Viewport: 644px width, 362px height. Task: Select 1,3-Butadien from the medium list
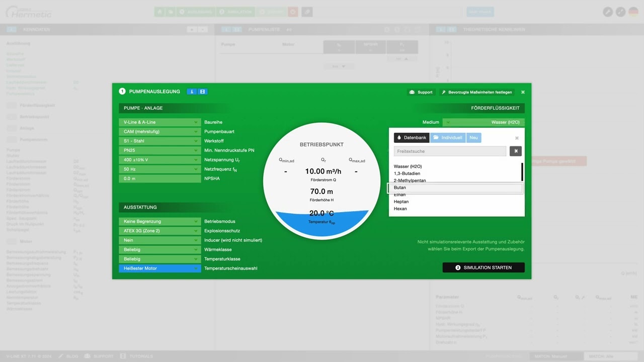point(407,173)
